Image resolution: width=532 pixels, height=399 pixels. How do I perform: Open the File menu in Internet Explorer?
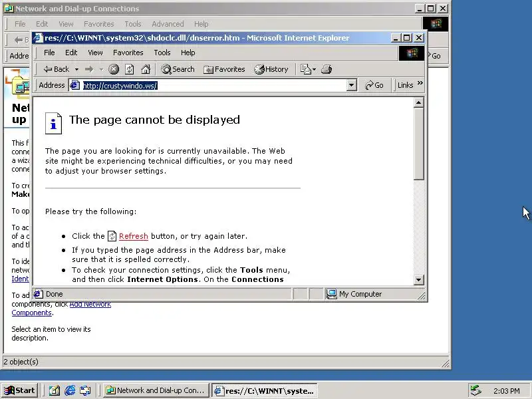coord(49,53)
